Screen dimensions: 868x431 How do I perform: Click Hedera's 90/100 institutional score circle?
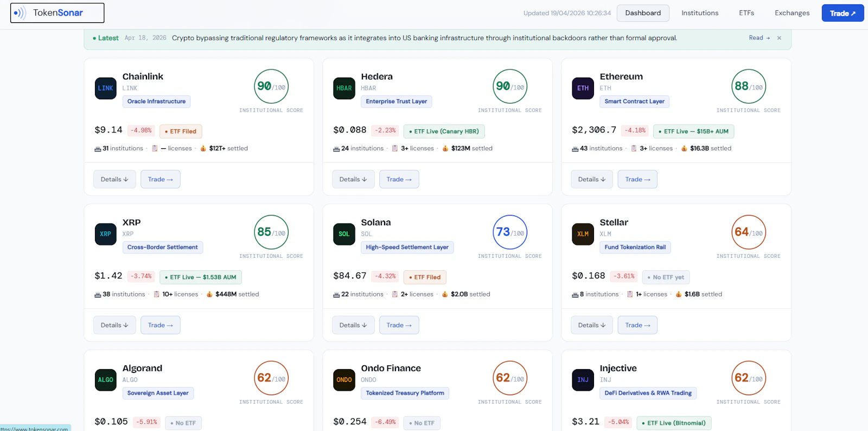click(x=510, y=86)
